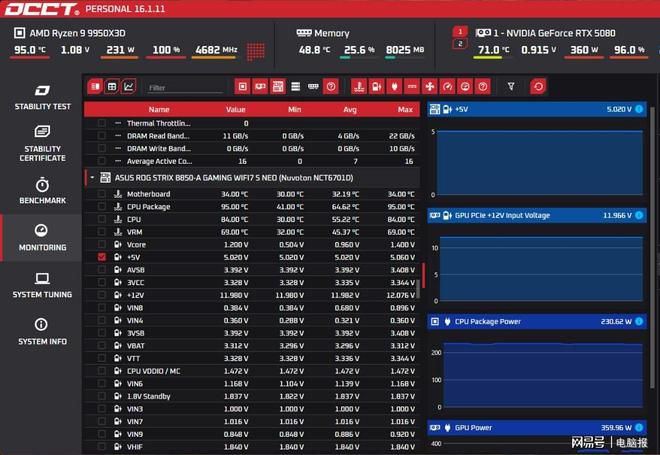Sort table by Min column header
Screen dimensions: 660x455
pyautogui.click(x=295, y=109)
